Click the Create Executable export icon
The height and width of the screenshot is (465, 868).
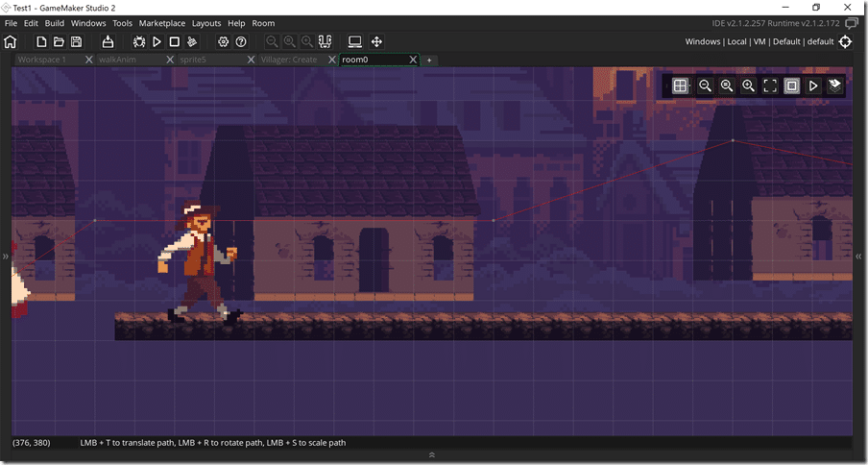(x=108, y=41)
